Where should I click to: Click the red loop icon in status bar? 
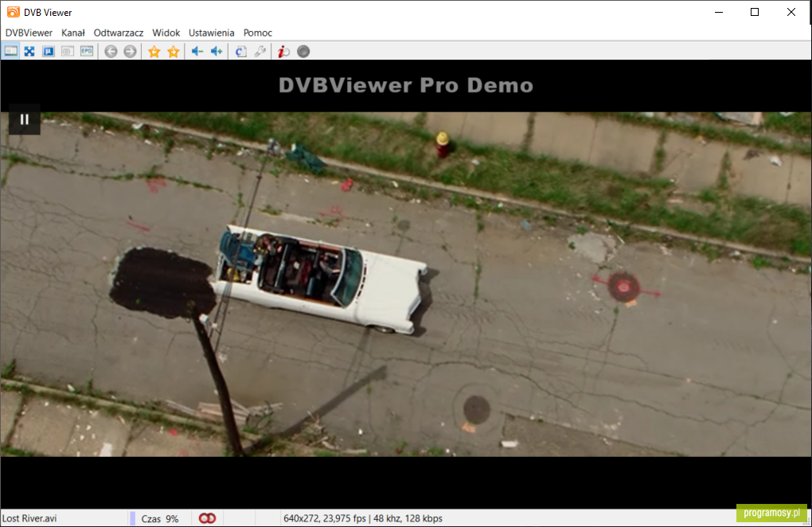click(207, 518)
